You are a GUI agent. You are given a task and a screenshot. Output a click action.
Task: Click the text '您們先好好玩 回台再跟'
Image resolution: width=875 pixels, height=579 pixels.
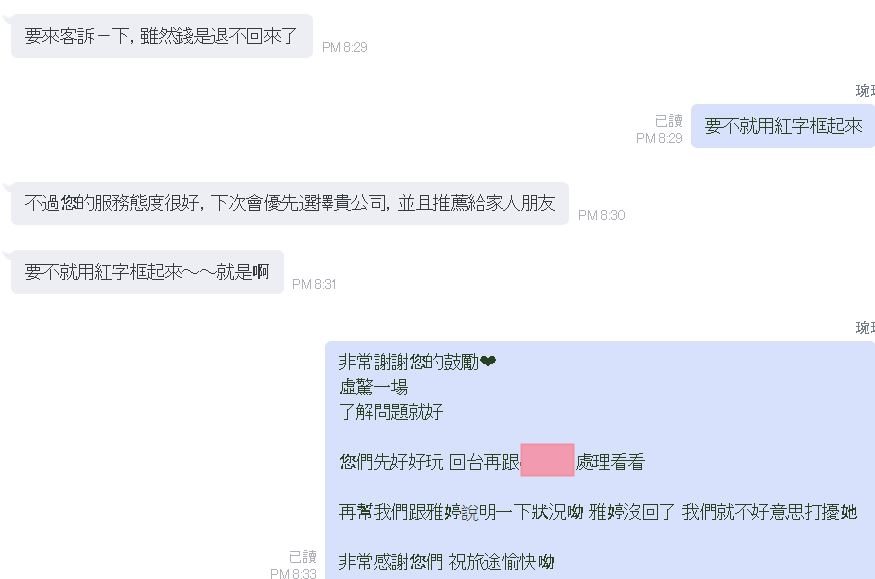click(429, 462)
